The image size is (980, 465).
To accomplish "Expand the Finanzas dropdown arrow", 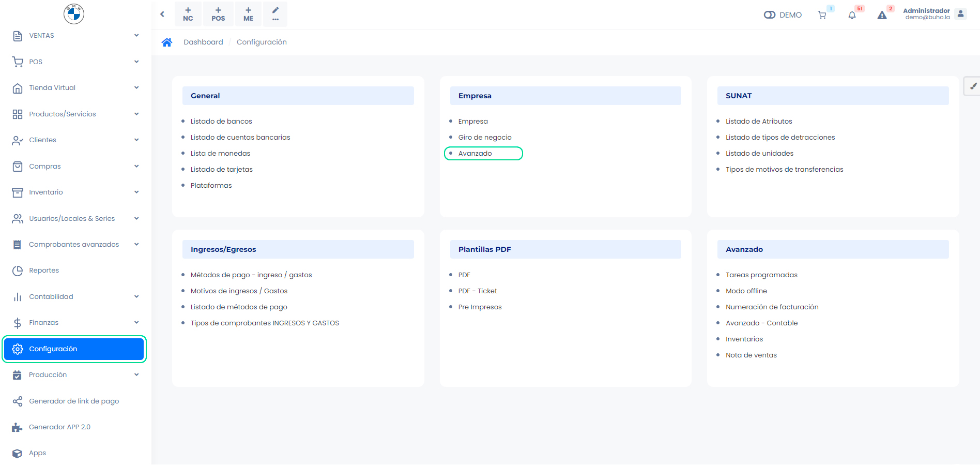I will click(x=136, y=323).
